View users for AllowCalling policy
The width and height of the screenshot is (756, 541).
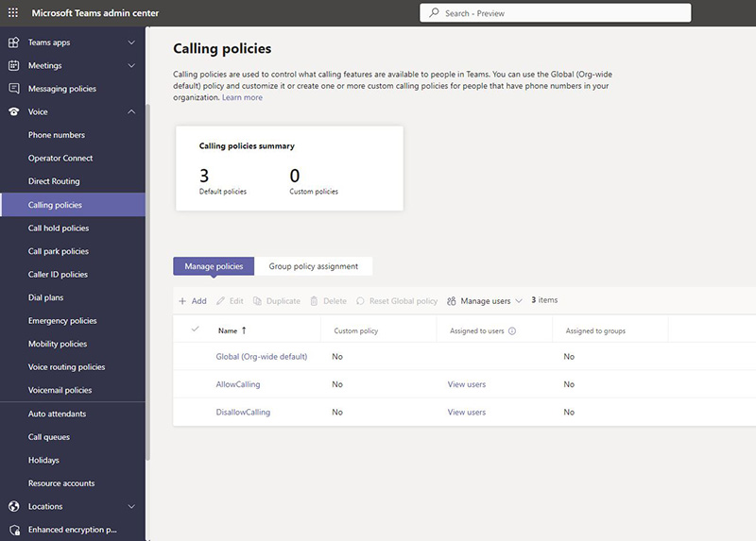click(x=466, y=384)
